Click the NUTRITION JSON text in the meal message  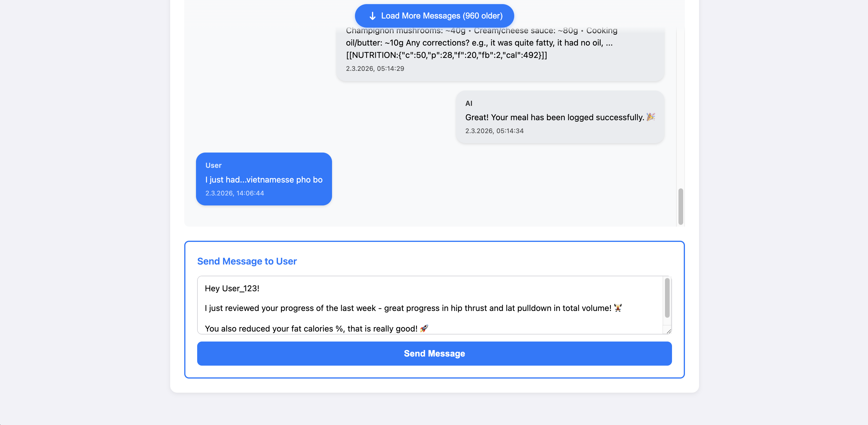point(446,55)
